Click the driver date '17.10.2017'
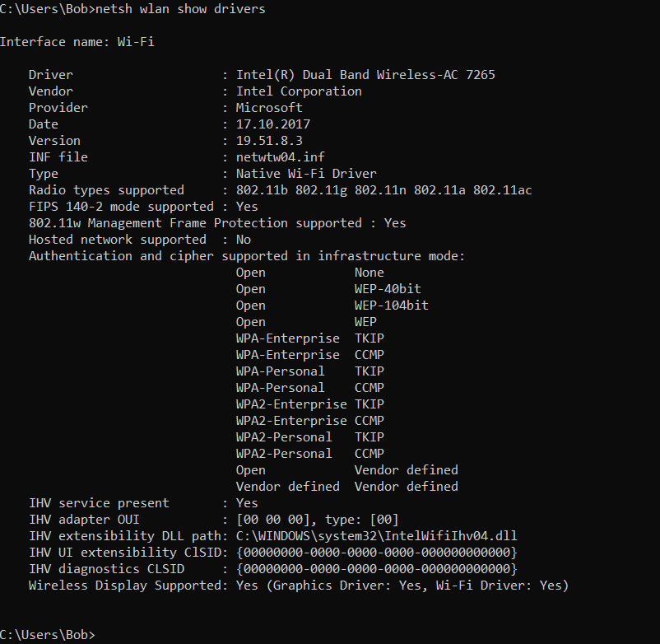The image size is (660, 644). pyautogui.click(x=273, y=124)
